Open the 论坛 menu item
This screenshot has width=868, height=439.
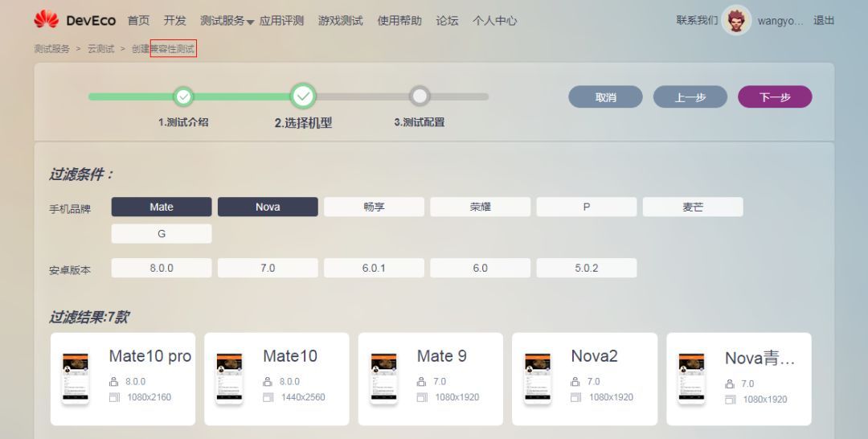448,20
